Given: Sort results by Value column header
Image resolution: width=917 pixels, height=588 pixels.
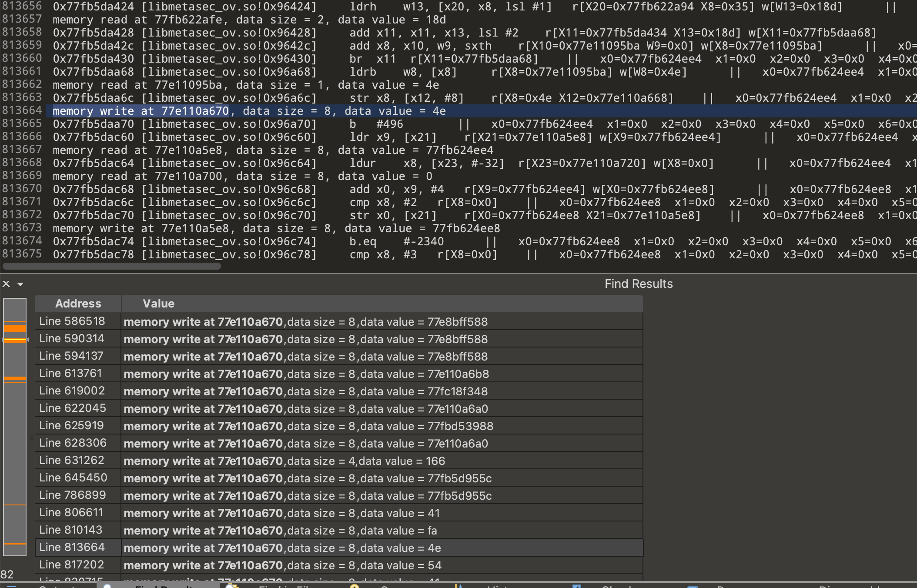Looking at the screenshot, I should pos(158,304).
